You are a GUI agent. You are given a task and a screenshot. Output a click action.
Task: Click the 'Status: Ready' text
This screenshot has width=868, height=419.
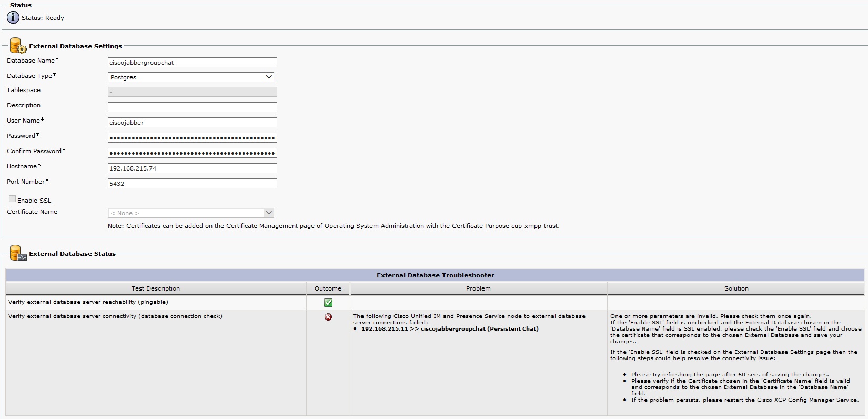pos(43,18)
